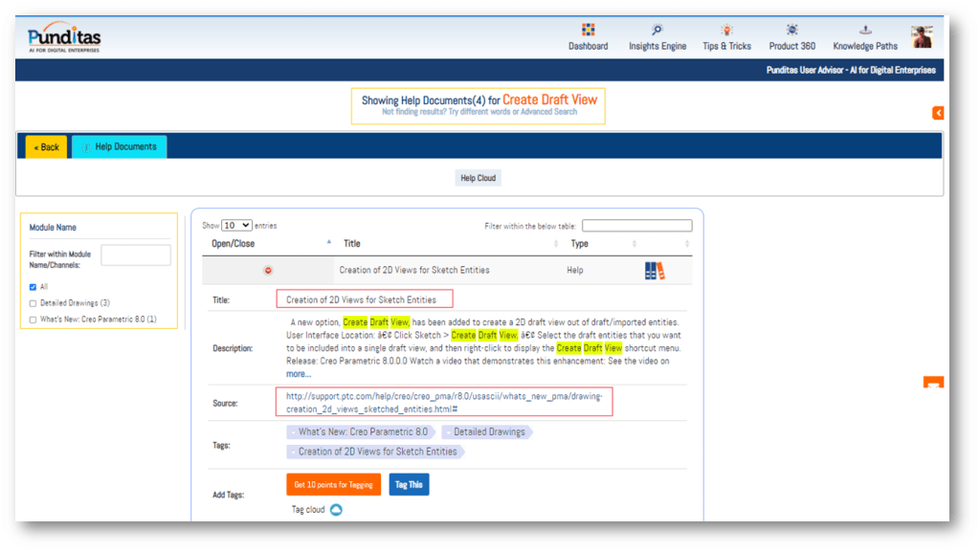Open the Show entries count dropdown
980x552 pixels.
236,226
